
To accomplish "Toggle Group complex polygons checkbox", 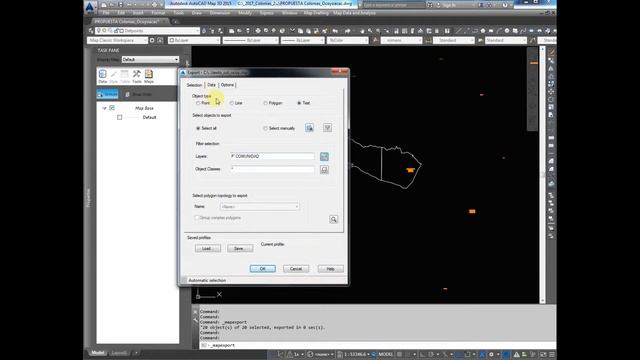I will [x=197, y=218].
